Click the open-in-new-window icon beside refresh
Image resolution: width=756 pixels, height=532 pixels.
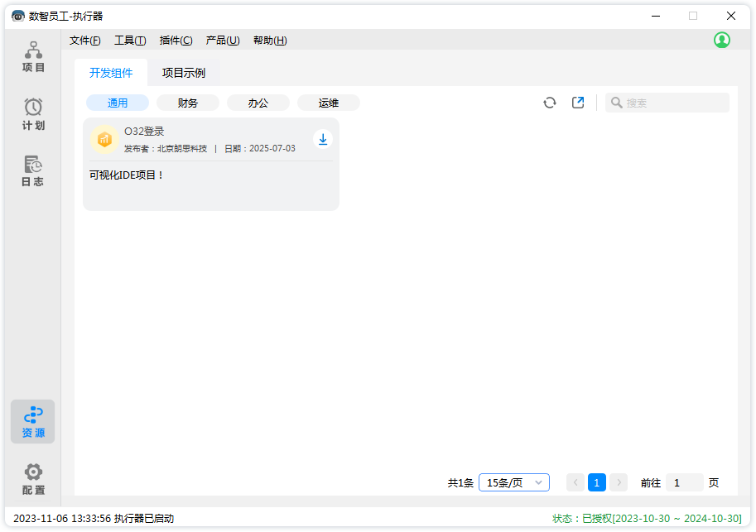pos(577,103)
